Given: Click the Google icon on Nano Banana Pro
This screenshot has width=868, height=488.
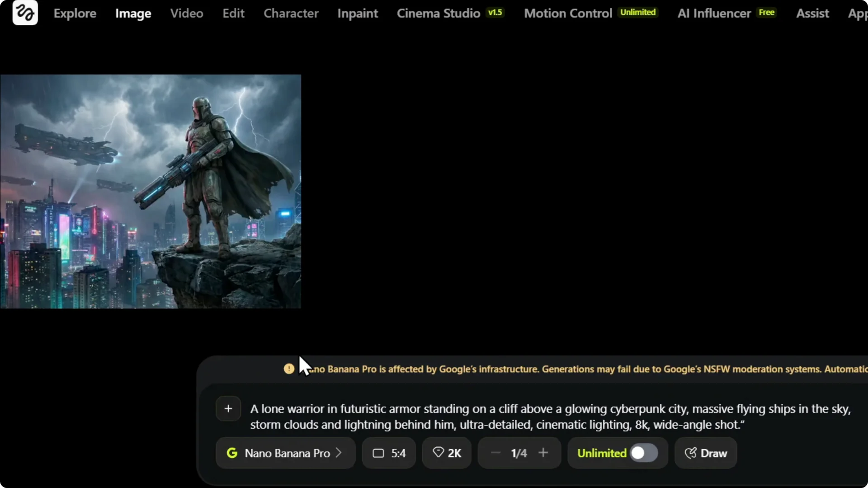Looking at the screenshot, I should pos(232,453).
